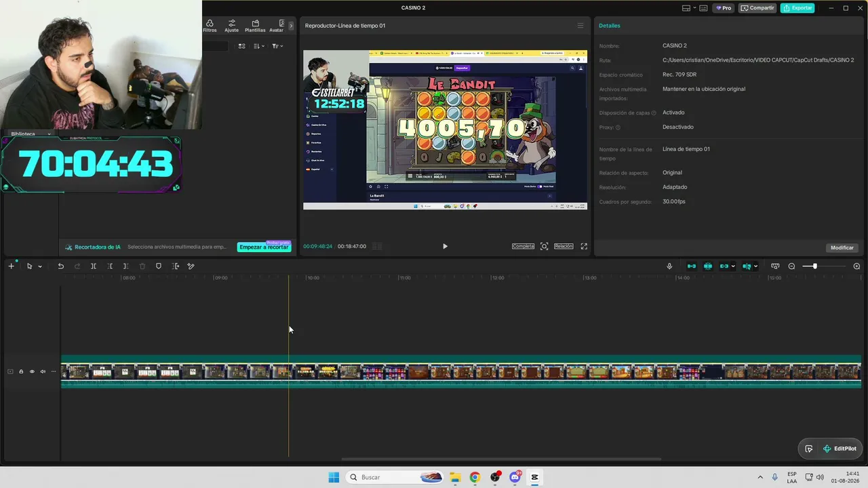Click the Exportar button
The height and width of the screenshot is (488, 868).
tap(797, 8)
